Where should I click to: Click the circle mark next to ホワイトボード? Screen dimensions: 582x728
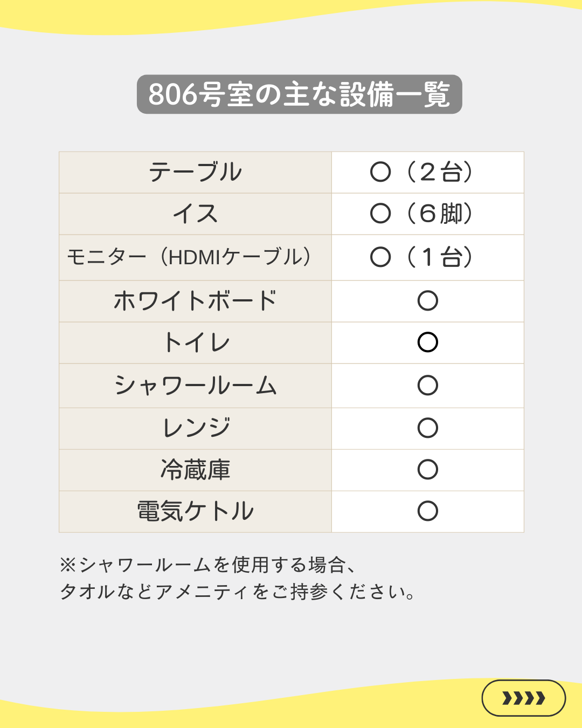point(428,301)
